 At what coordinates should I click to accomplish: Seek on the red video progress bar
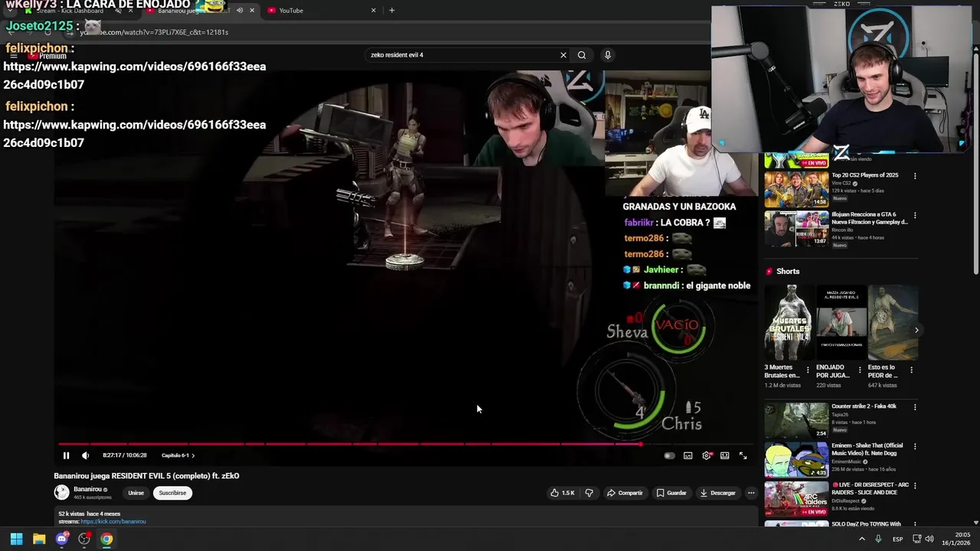click(x=406, y=443)
